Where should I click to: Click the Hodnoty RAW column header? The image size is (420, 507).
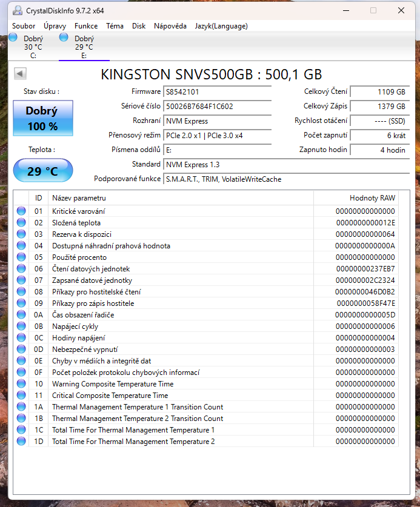click(x=356, y=198)
